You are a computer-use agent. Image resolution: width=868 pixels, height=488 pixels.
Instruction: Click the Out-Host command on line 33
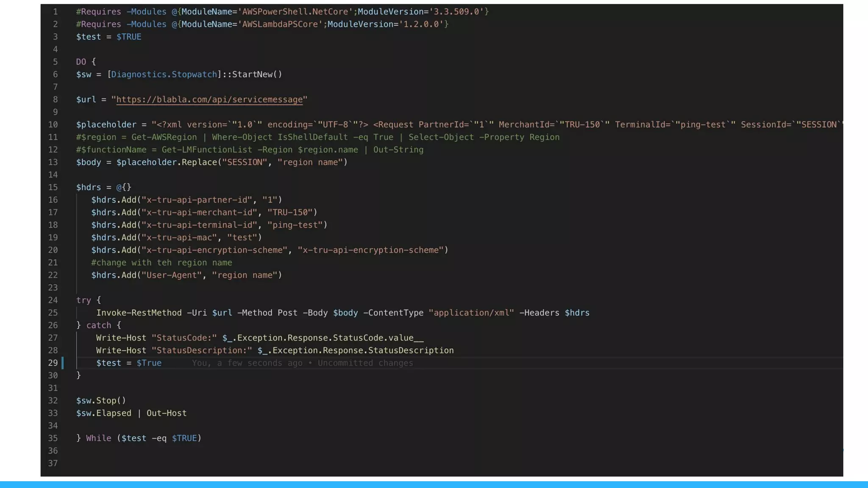pos(166,413)
